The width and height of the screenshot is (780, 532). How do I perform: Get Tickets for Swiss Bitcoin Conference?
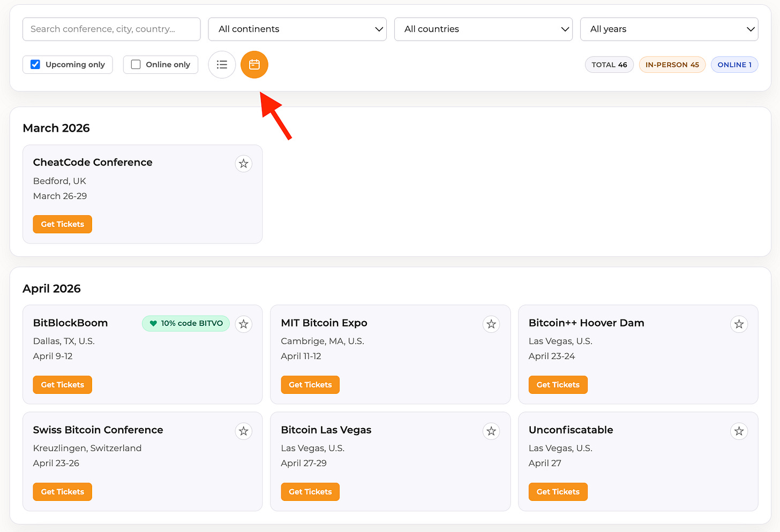click(x=63, y=492)
